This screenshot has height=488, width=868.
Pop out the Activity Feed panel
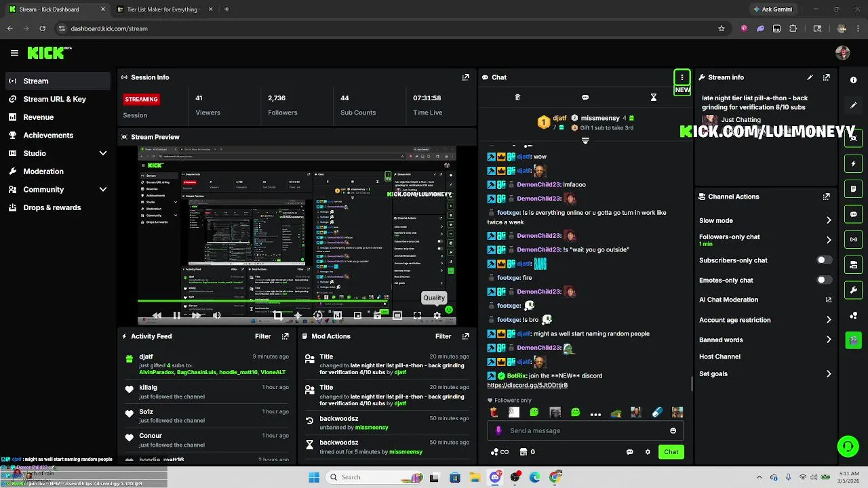pos(285,336)
